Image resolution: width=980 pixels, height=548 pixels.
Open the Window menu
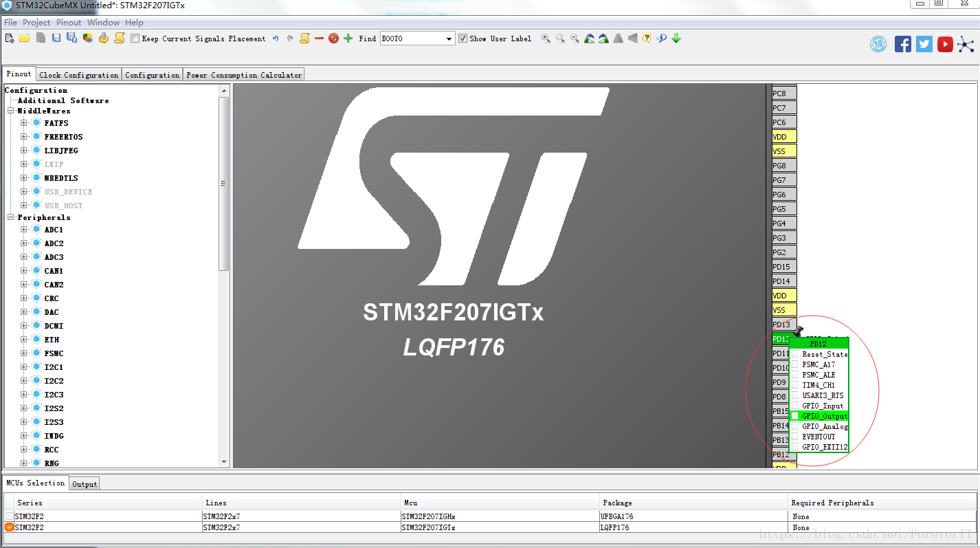pyautogui.click(x=103, y=23)
